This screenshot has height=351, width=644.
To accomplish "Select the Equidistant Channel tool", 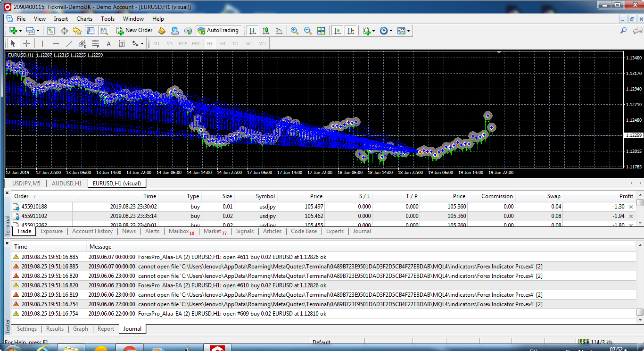I will point(82,43).
